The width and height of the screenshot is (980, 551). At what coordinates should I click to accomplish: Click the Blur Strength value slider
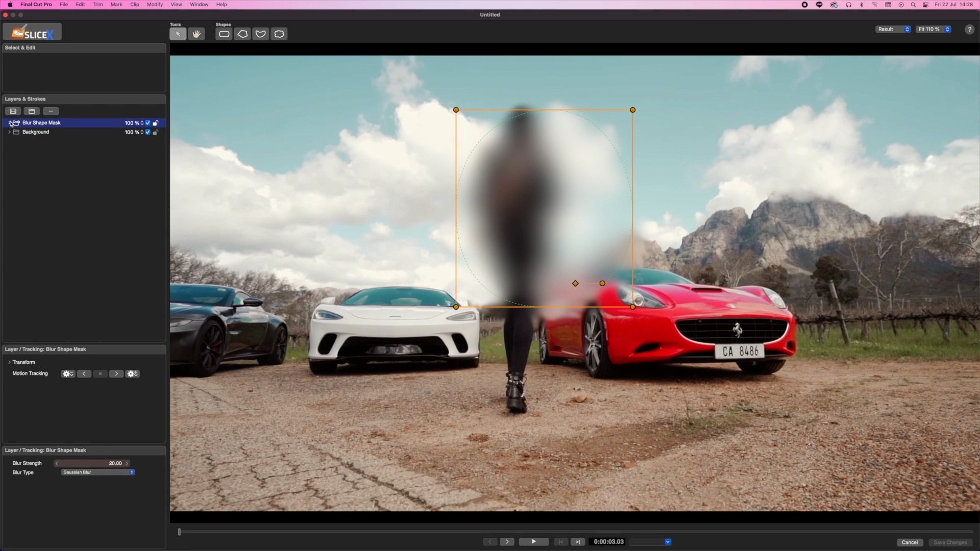point(92,463)
